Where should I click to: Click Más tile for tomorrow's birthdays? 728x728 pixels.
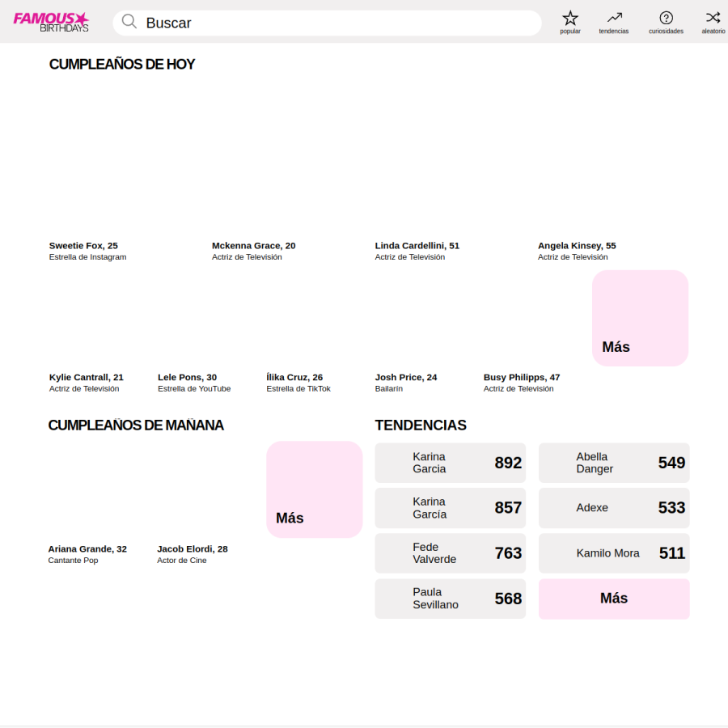pyautogui.click(x=315, y=489)
